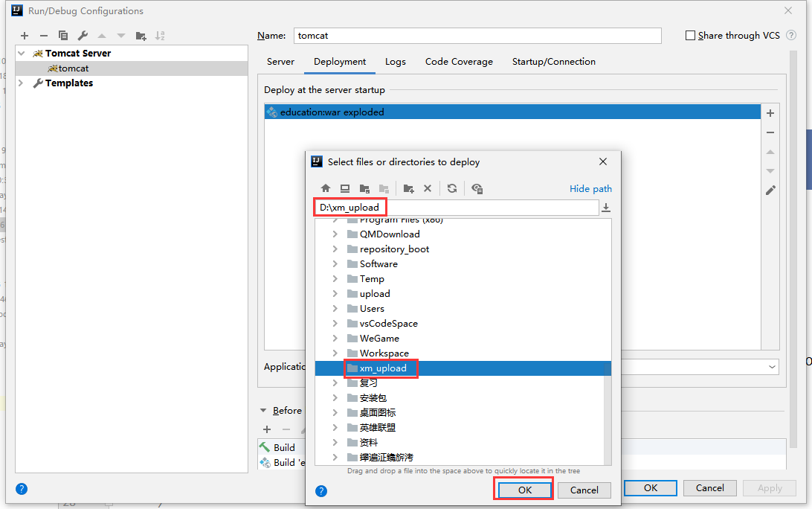Select education:war exploded artifact
Viewport: 812px width, 509px height.
tap(512, 112)
